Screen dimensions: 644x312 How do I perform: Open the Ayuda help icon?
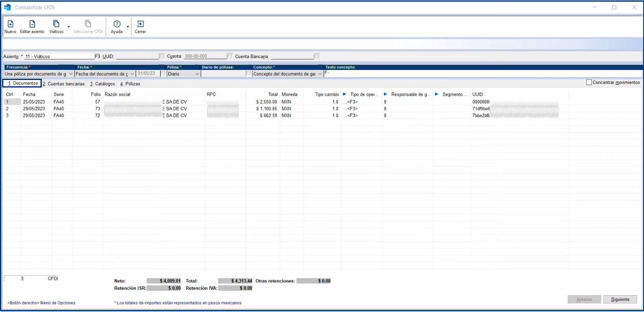117,24
